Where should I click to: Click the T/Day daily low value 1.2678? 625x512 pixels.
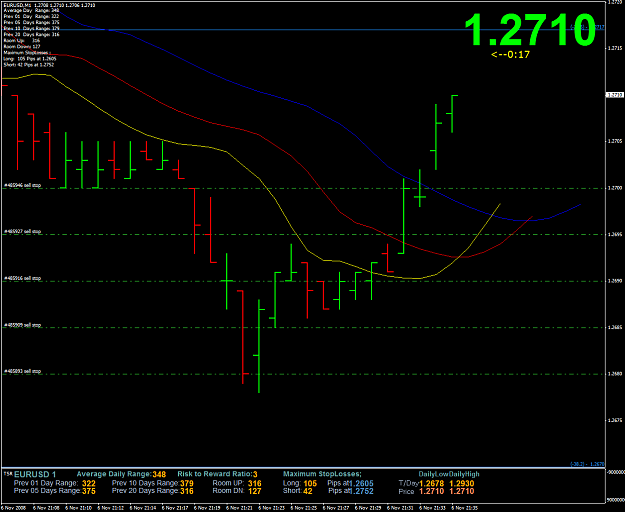[x=432, y=483]
